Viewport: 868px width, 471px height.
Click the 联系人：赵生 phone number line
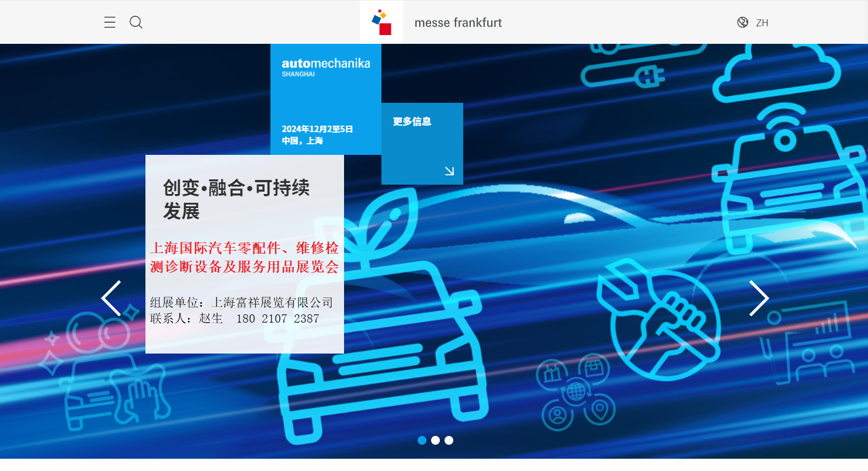coord(235,318)
